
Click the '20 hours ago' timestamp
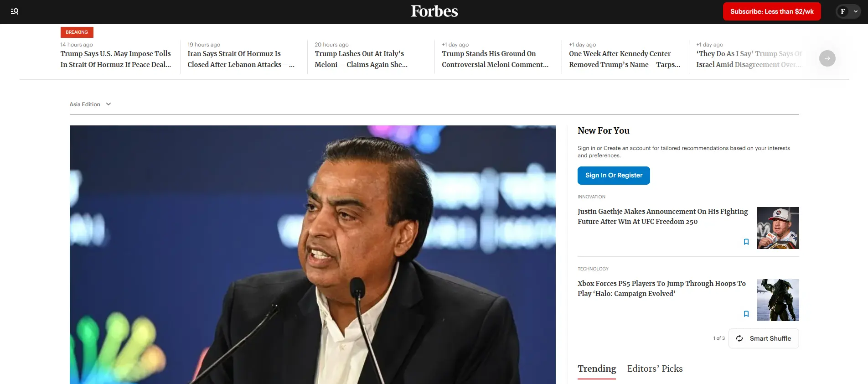tap(331, 45)
